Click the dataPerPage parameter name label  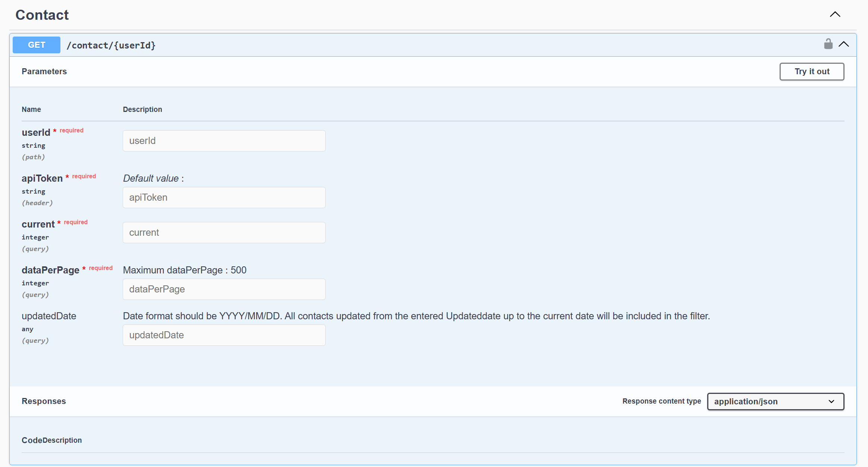50,270
